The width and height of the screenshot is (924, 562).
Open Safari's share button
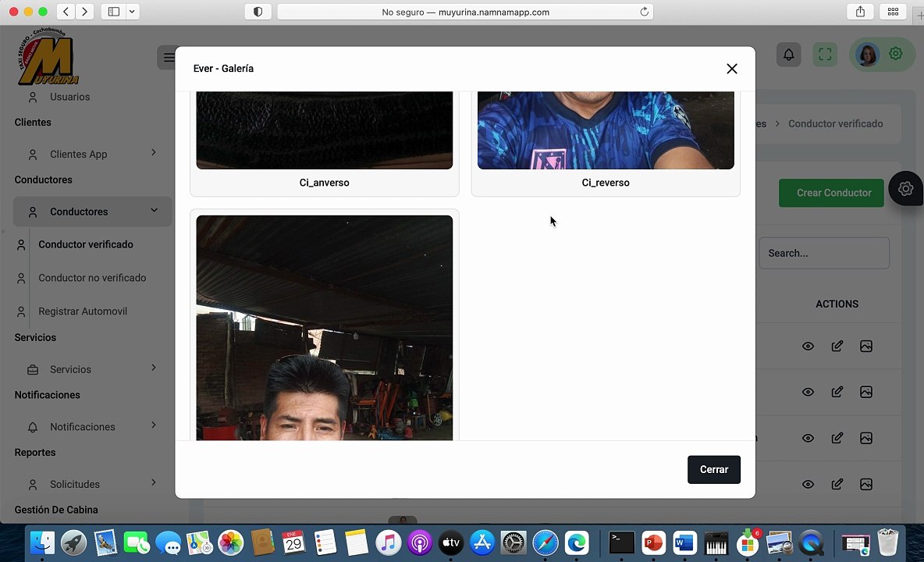[x=860, y=11]
